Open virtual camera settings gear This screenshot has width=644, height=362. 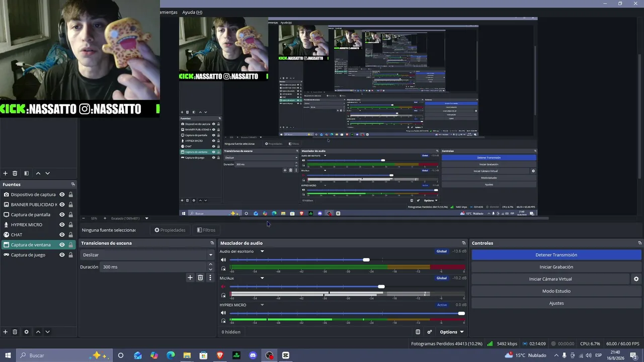(x=636, y=279)
